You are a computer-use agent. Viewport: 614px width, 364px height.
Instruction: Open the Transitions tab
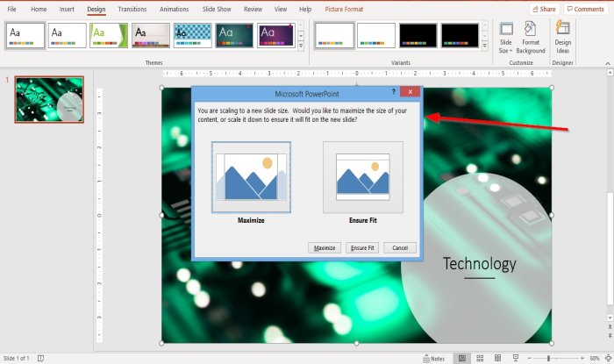[x=132, y=9]
